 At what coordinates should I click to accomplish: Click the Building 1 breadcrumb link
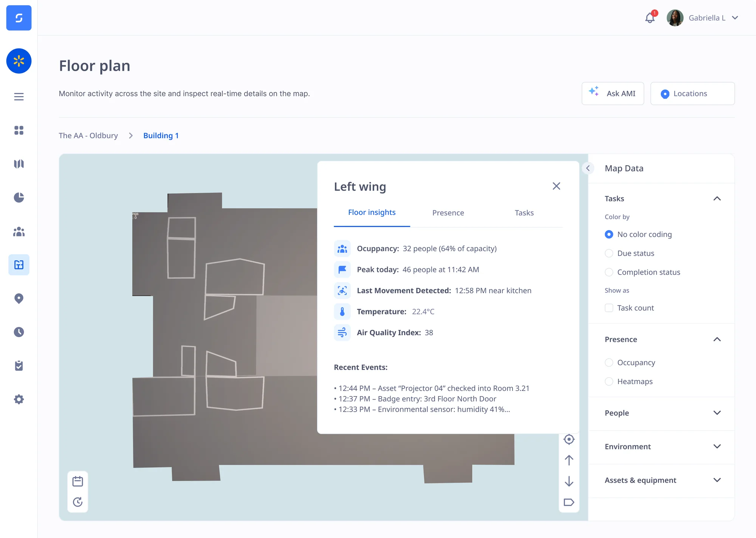[x=161, y=136]
